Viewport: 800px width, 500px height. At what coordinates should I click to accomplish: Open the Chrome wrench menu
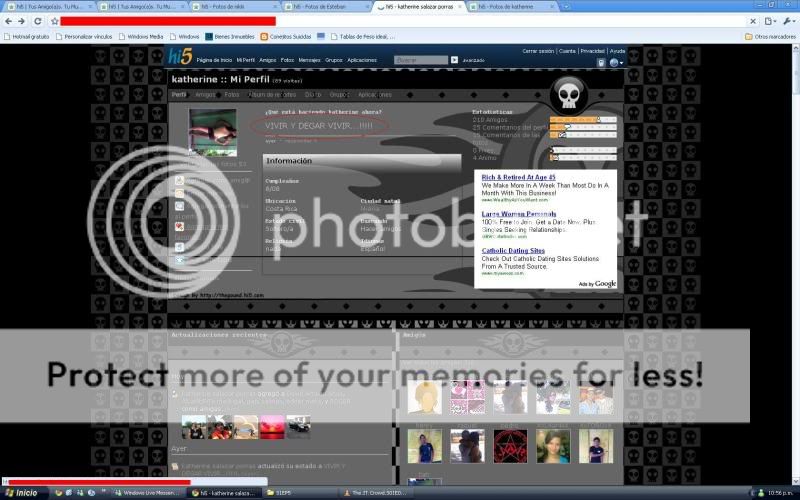(788, 20)
